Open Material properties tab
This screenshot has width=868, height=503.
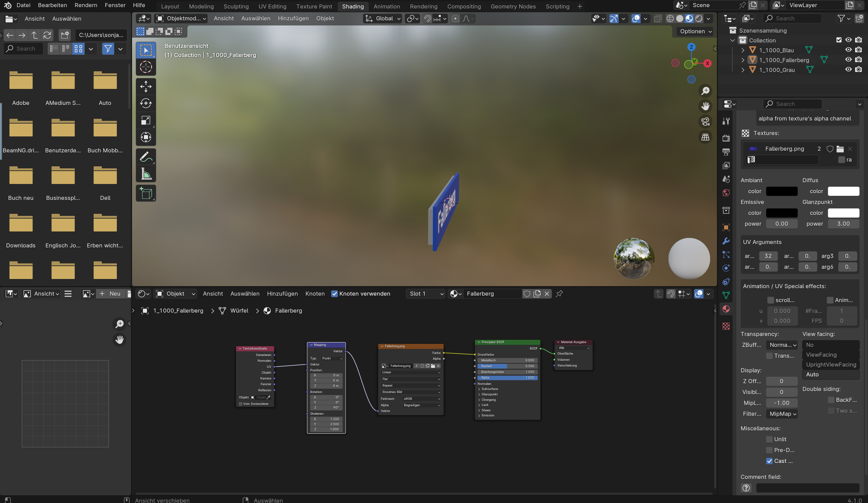(726, 309)
